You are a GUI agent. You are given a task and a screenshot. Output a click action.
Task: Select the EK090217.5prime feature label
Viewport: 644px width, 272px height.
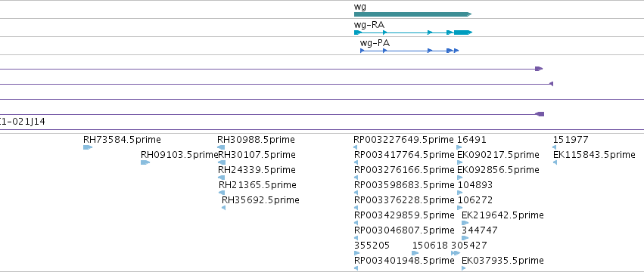point(498,155)
